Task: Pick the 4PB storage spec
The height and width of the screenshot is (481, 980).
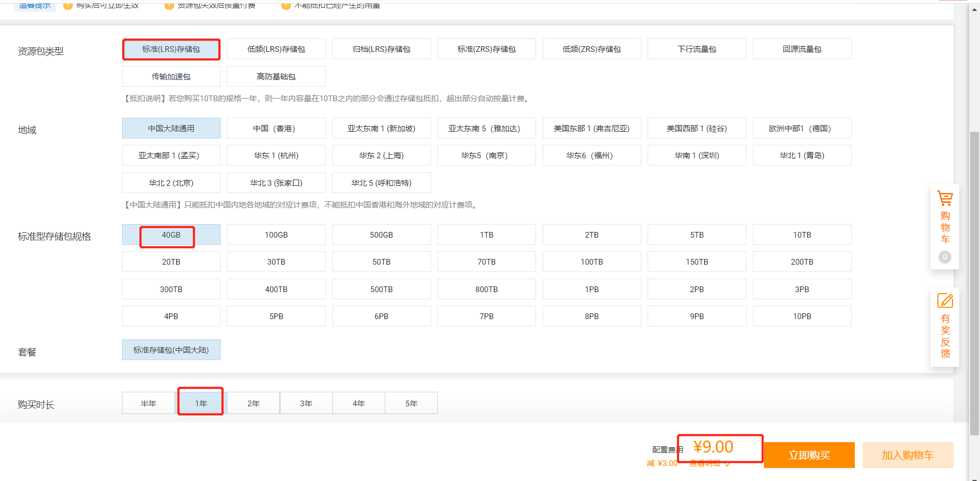Action: (x=171, y=316)
